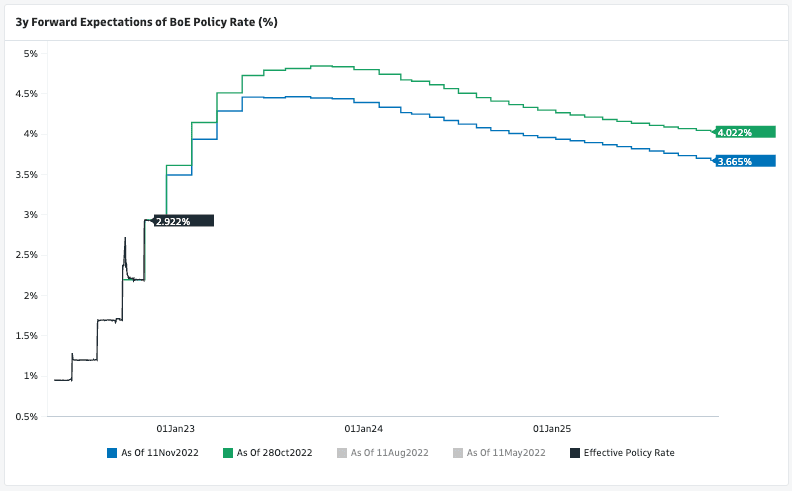This screenshot has width=792, height=491.
Task: Show the As Of 11May2022 series label
Action: [x=506, y=453]
